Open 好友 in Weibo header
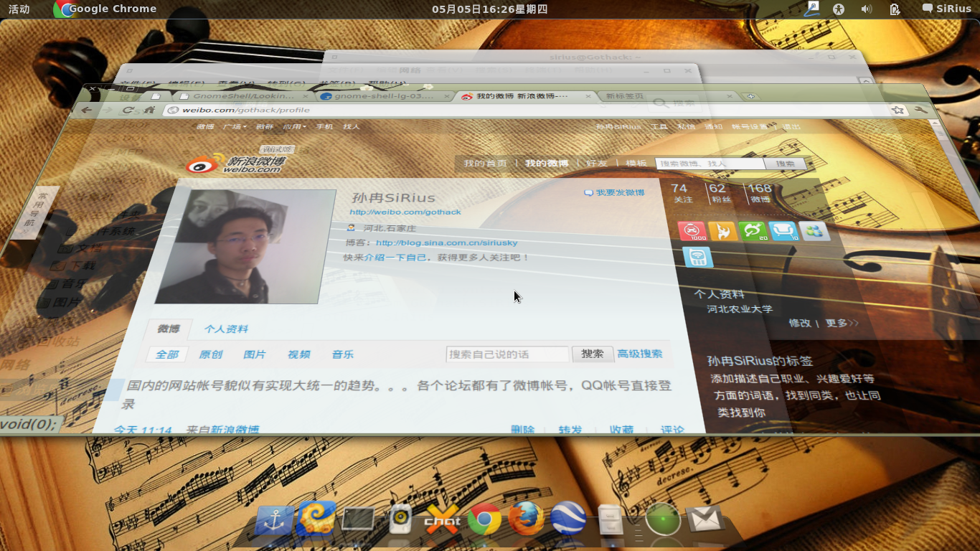This screenshot has height=551, width=980. 597,164
